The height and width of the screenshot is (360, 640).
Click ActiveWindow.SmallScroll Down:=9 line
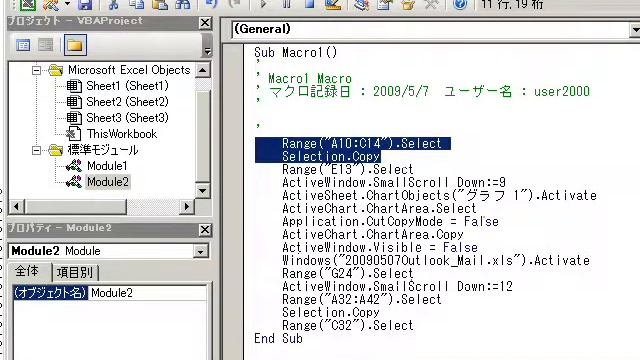(394, 182)
